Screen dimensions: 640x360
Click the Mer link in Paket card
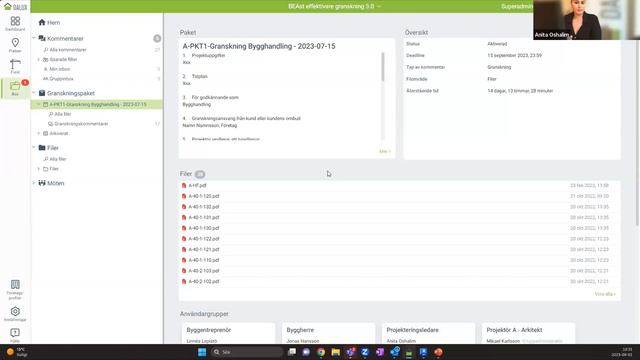(384, 151)
